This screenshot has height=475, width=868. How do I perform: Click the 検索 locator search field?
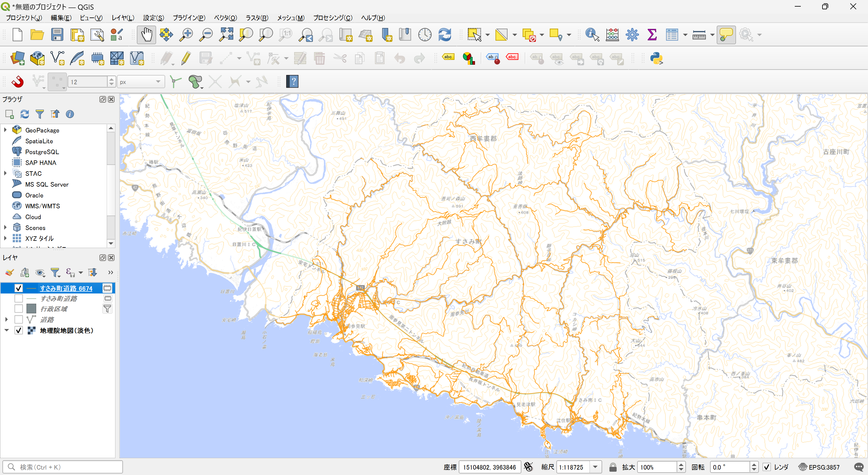(68, 467)
